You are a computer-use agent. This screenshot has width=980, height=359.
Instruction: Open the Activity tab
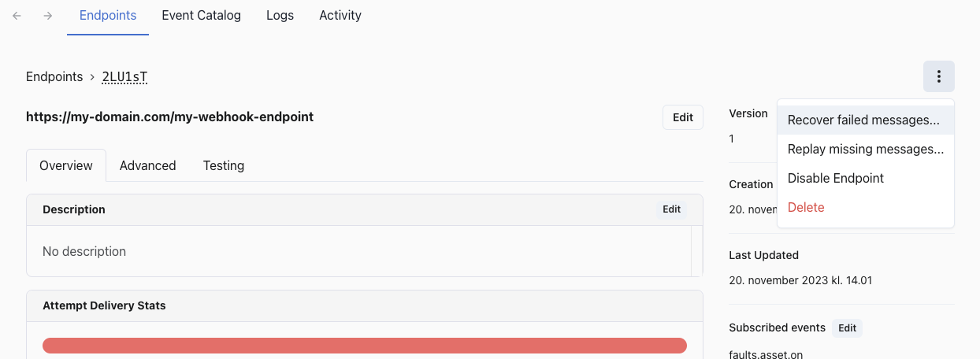coord(340,16)
